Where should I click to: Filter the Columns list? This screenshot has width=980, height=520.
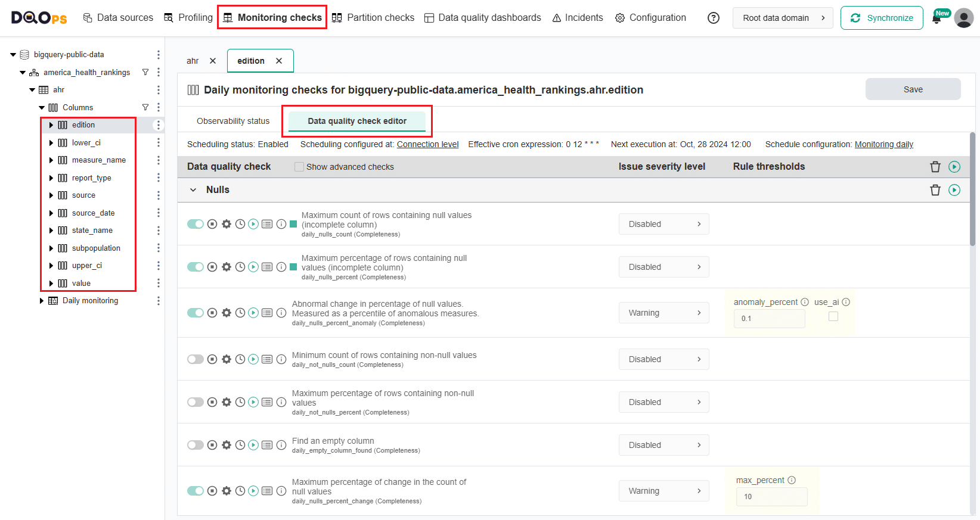145,107
